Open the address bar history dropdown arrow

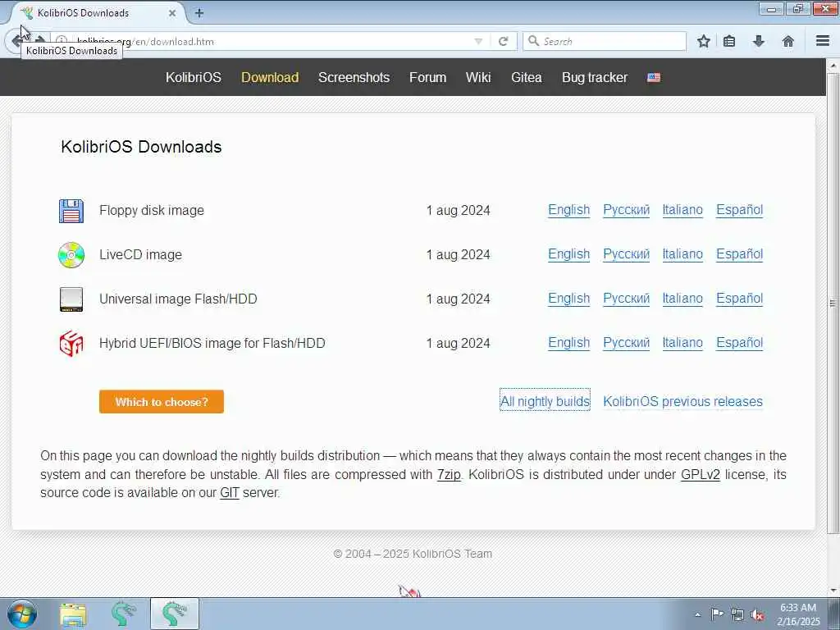pyautogui.click(x=478, y=41)
